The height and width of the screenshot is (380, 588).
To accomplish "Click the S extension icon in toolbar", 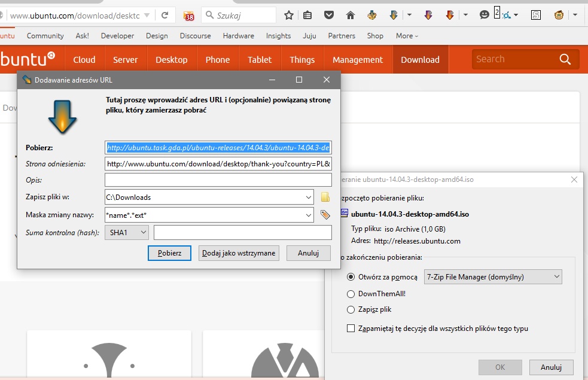I will 536,16.
